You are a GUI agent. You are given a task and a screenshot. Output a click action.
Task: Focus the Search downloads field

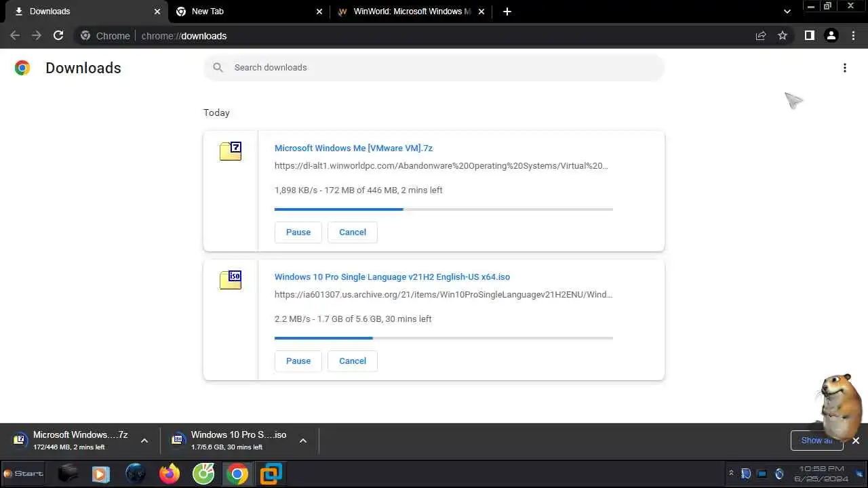coord(434,67)
